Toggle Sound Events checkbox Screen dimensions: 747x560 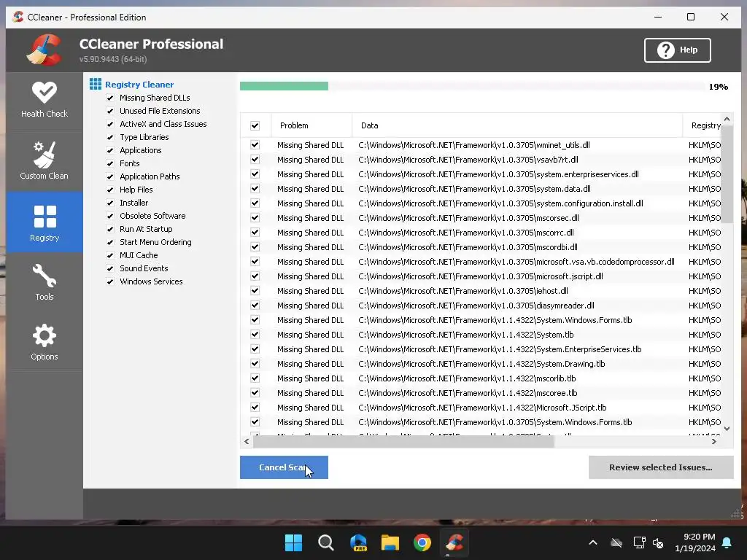coord(110,268)
